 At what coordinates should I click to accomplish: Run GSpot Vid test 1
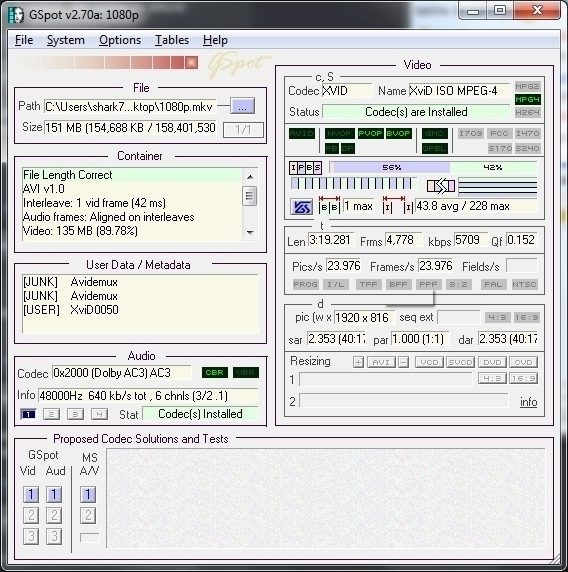(x=31, y=495)
